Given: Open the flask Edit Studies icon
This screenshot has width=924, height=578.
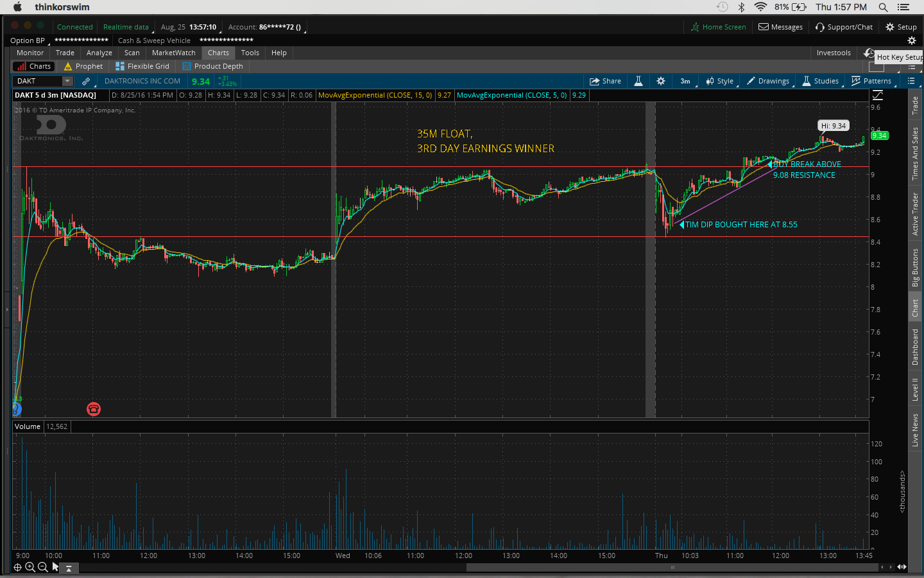Looking at the screenshot, I should click(638, 81).
